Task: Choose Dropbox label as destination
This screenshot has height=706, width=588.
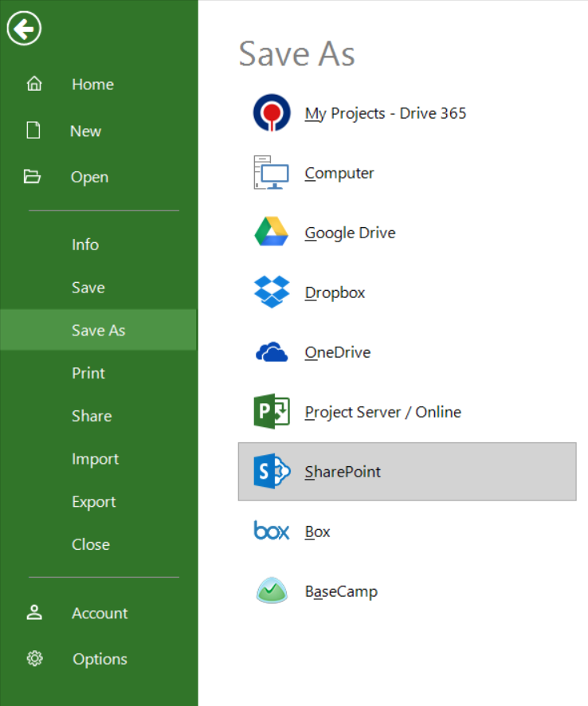Action: click(x=335, y=293)
